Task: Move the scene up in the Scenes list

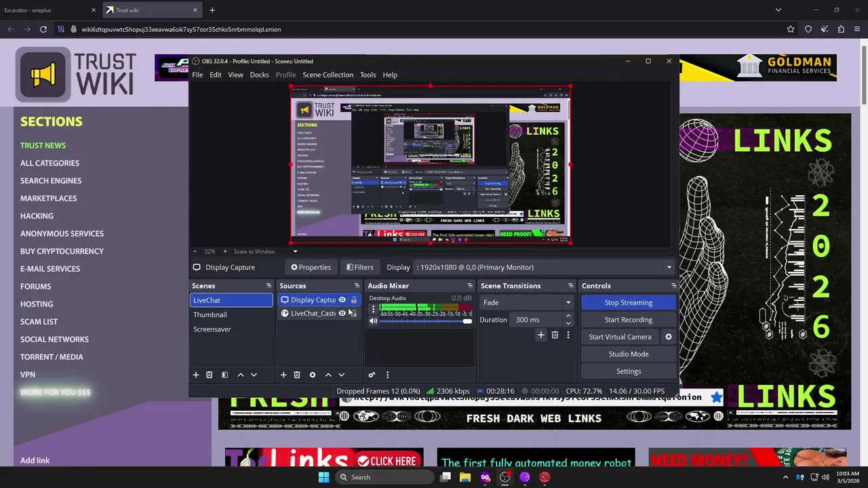Action: 240,375
